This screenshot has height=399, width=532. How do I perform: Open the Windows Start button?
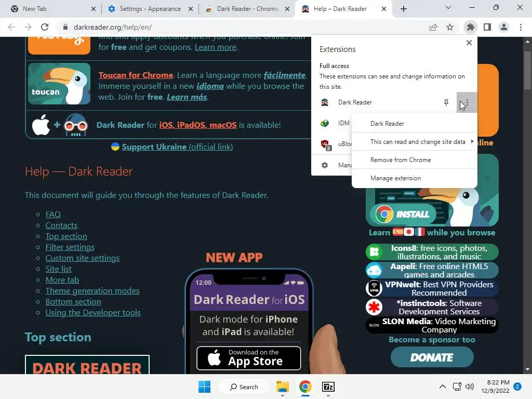pyautogui.click(x=204, y=387)
